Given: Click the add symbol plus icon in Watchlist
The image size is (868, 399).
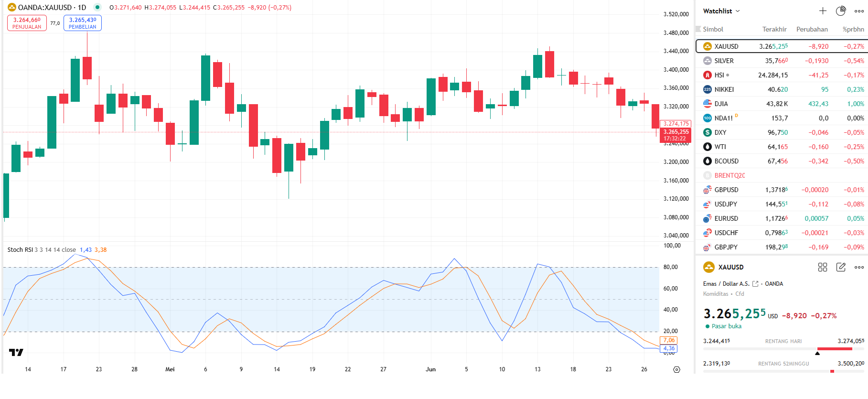Looking at the screenshot, I should pos(823,11).
